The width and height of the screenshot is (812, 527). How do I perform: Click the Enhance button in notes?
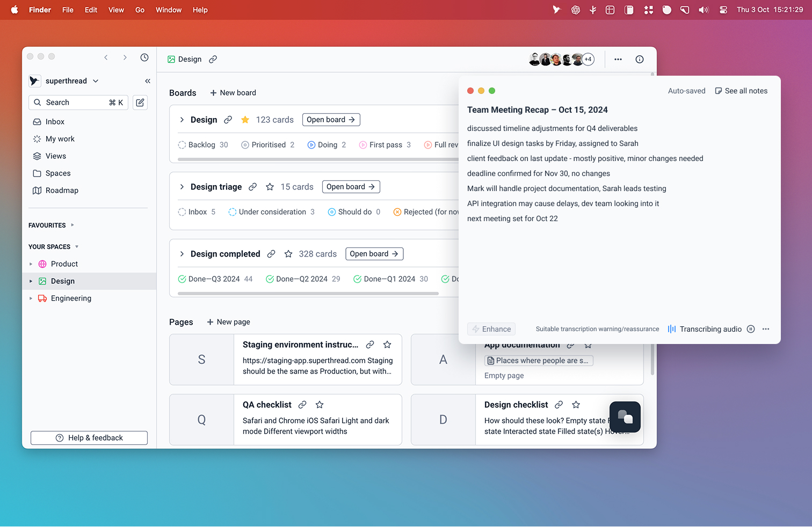491,329
